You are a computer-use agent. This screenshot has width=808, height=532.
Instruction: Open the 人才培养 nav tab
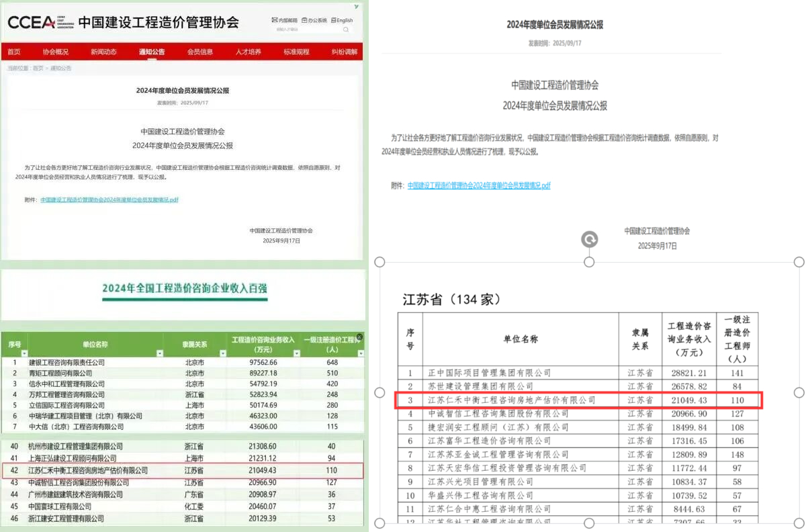pos(249,52)
